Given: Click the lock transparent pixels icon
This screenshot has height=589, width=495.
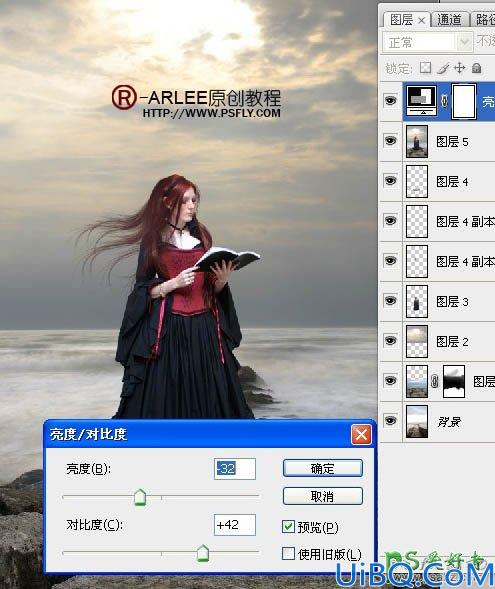Looking at the screenshot, I should 425,68.
